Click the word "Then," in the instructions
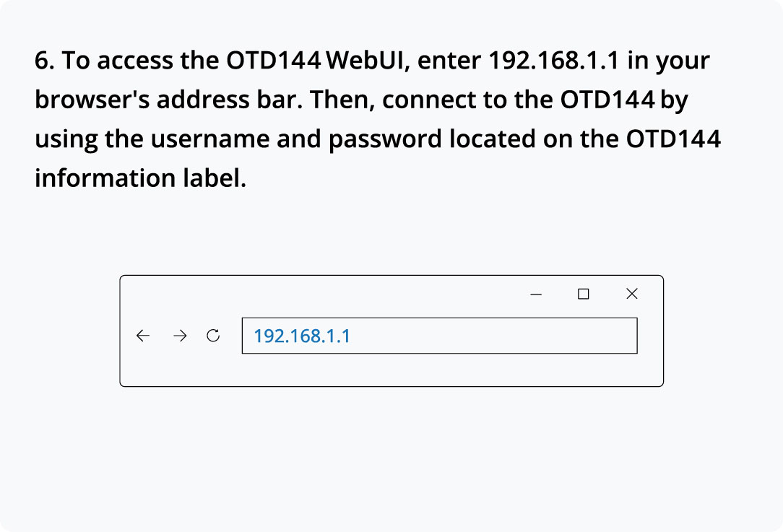783x532 pixels. click(343, 100)
